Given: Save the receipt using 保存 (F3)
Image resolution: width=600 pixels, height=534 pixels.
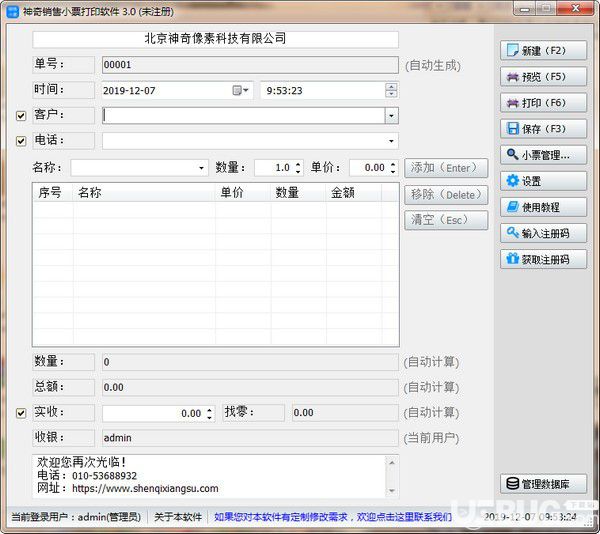Looking at the screenshot, I should tap(543, 129).
